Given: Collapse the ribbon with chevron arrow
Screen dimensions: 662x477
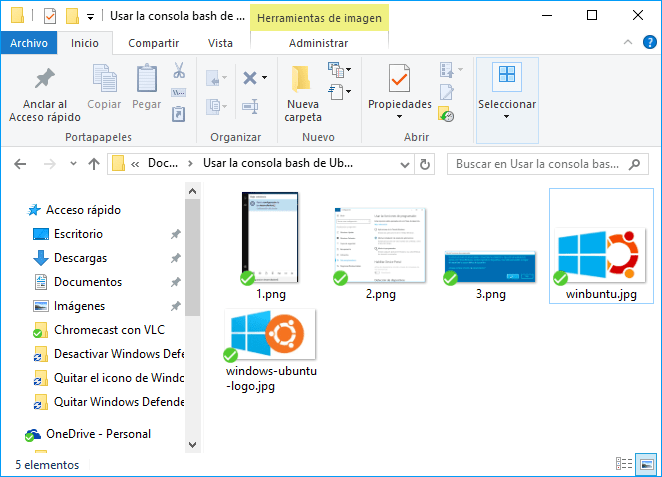Looking at the screenshot, I should 628,42.
